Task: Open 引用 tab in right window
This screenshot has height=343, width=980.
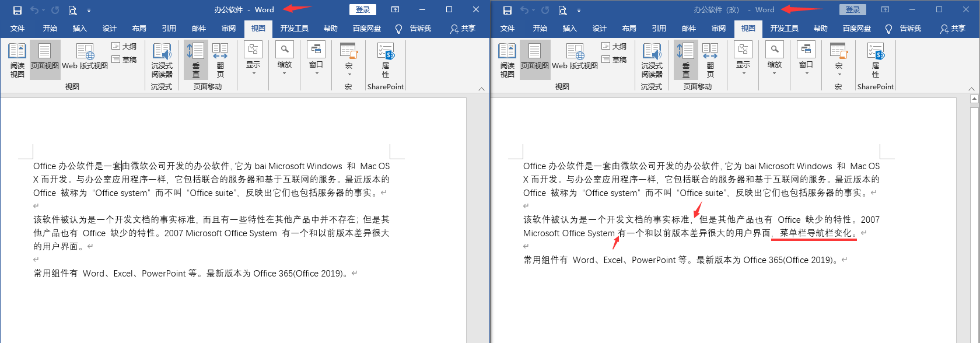Action: tap(659, 28)
